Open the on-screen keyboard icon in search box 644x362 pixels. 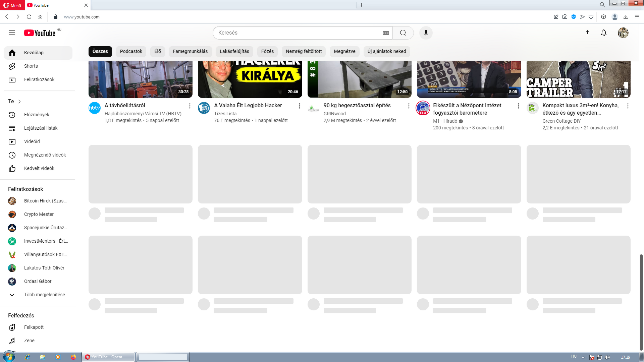pyautogui.click(x=386, y=33)
